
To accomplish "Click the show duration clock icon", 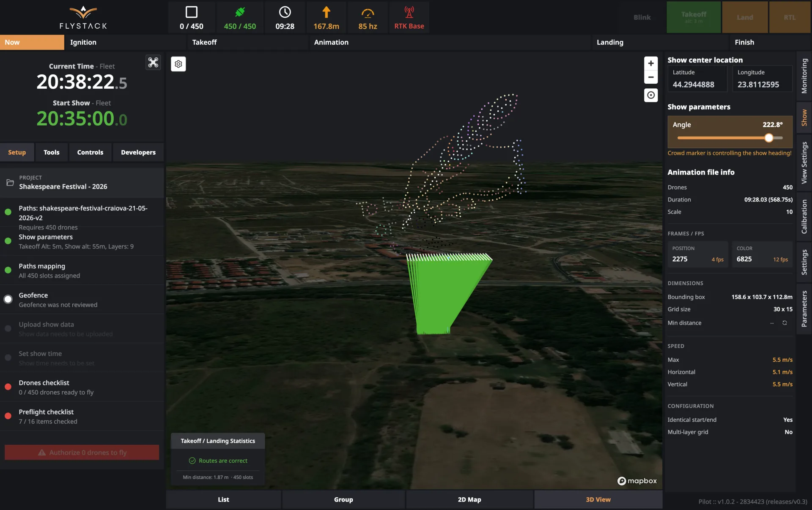I will [x=285, y=12].
